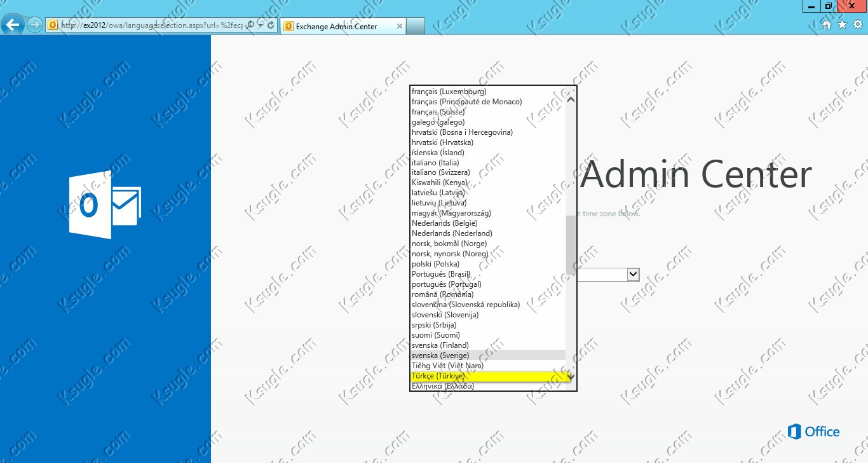Choose Kiswahili (Kenya) language
This screenshot has width=868, height=463.
point(488,183)
